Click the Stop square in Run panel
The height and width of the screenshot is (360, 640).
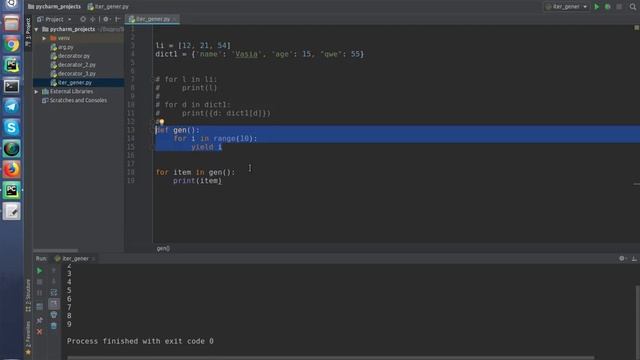[x=40, y=282]
